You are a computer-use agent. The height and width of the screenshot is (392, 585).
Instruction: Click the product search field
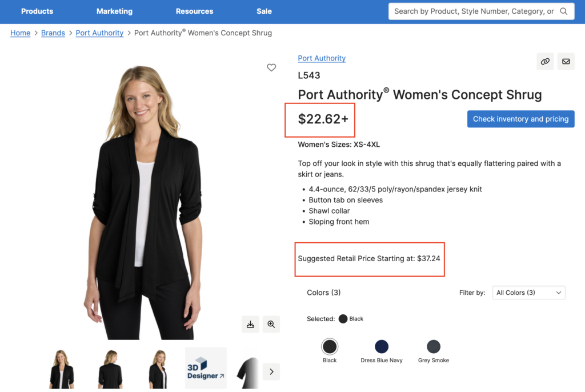click(x=474, y=11)
